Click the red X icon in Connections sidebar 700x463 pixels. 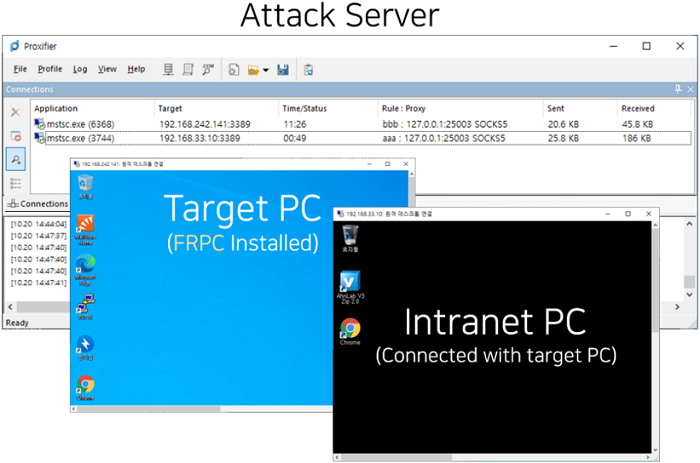[x=15, y=112]
